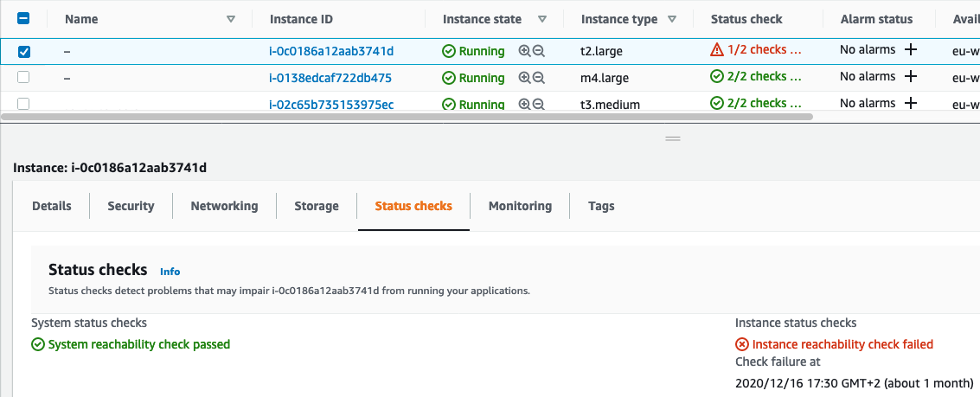Add alarm plus icon for t3.medium instance
The height and width of the screenshot is (397, 980).
coord(910,103)
